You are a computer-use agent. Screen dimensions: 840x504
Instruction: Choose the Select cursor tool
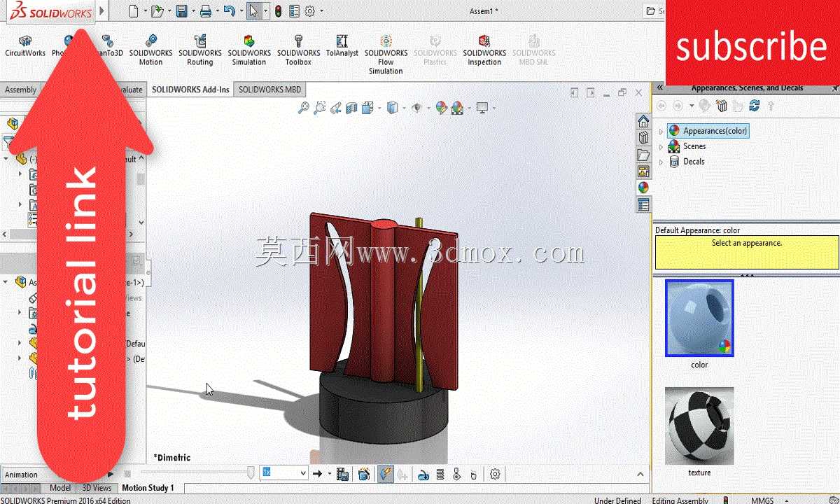click(254, 11)
